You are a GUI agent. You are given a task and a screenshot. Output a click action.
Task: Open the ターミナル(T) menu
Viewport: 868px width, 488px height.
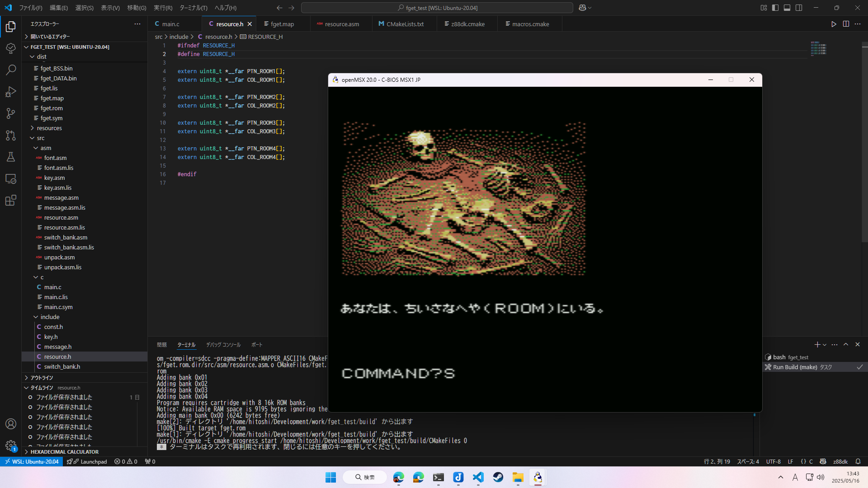coord(193,8)
